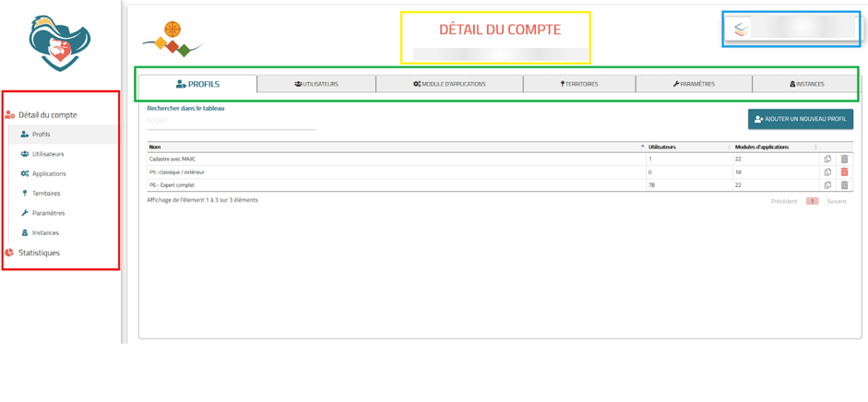
Task: Click the musketeer logo in sidebar
Action: tap(59, 43)
